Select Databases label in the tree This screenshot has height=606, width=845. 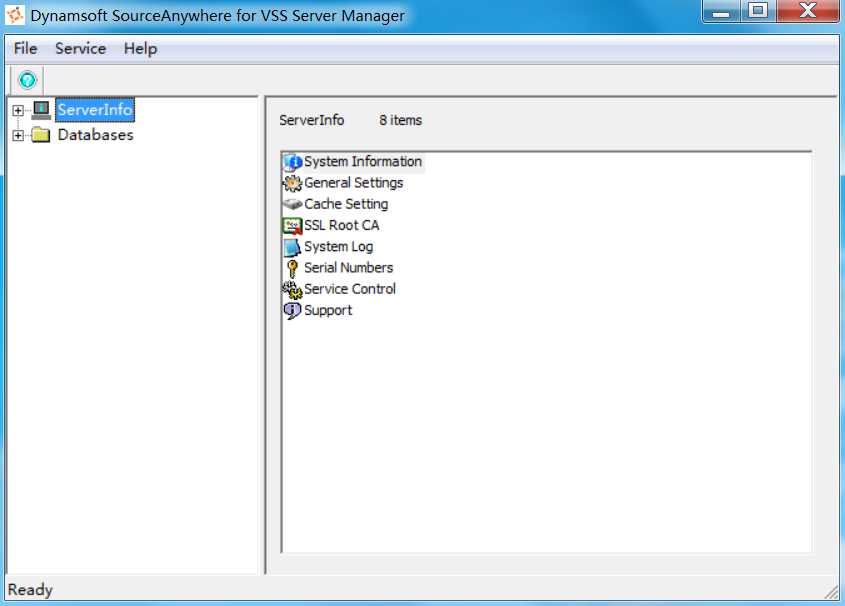pyautogui.click(x=95, y=135)
